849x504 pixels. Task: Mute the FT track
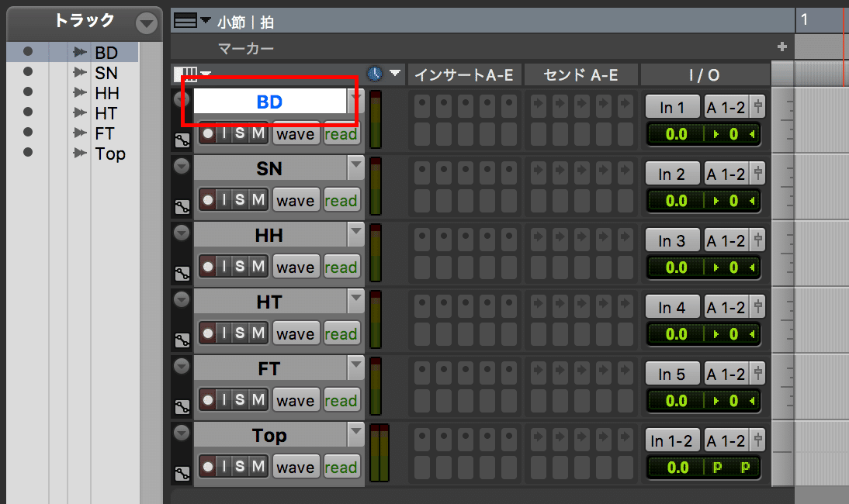[258, 399]
